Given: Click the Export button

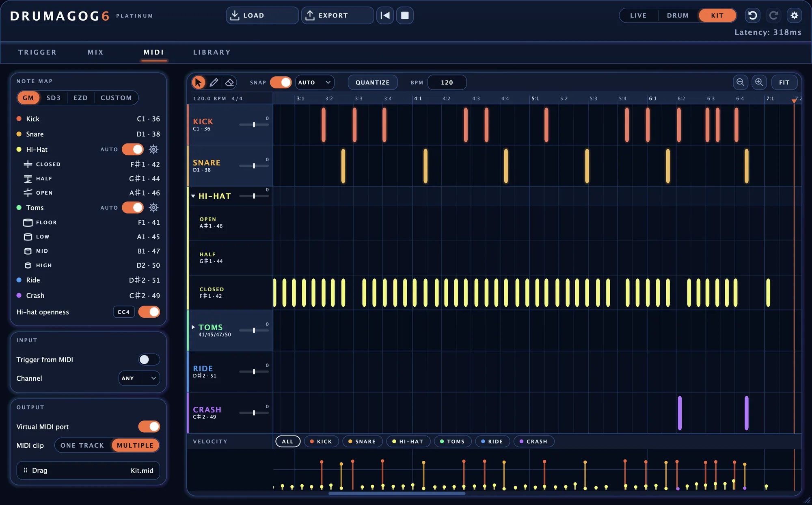Looking at the screenshot, I should (337, 15).
